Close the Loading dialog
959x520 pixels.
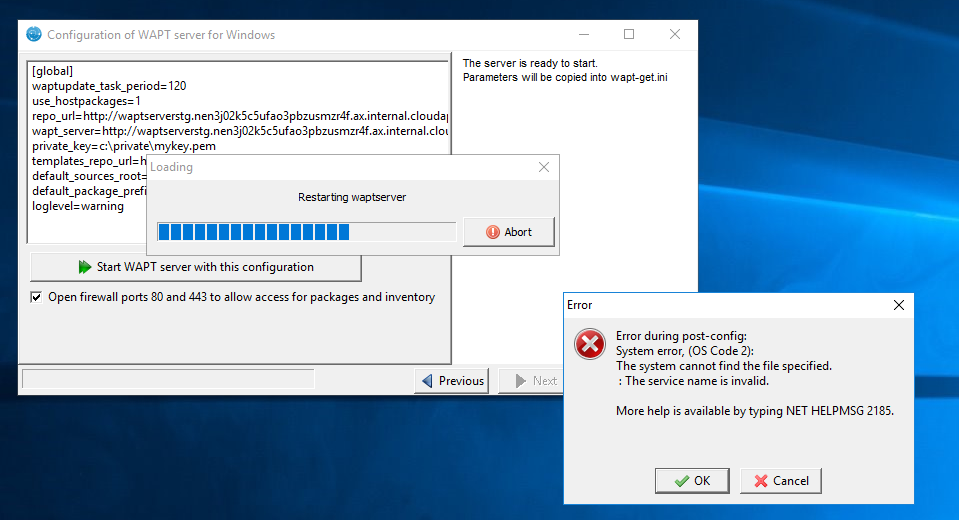543,167
